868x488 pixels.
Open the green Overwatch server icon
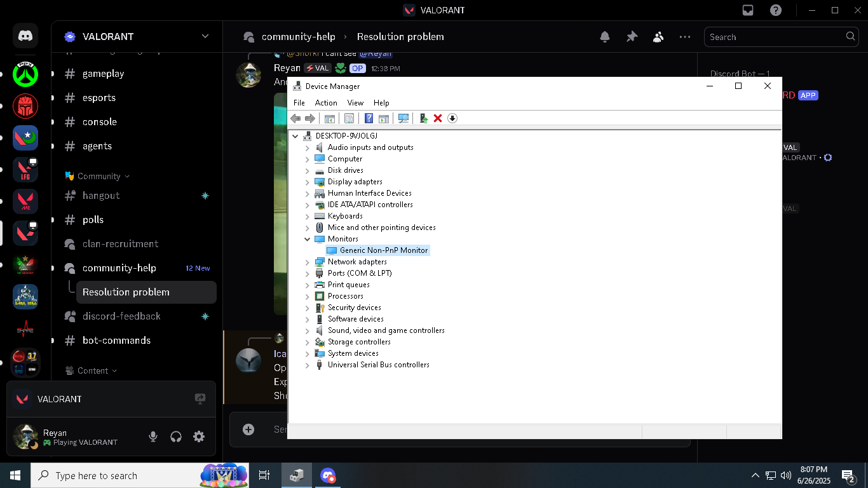click(25, 74)
